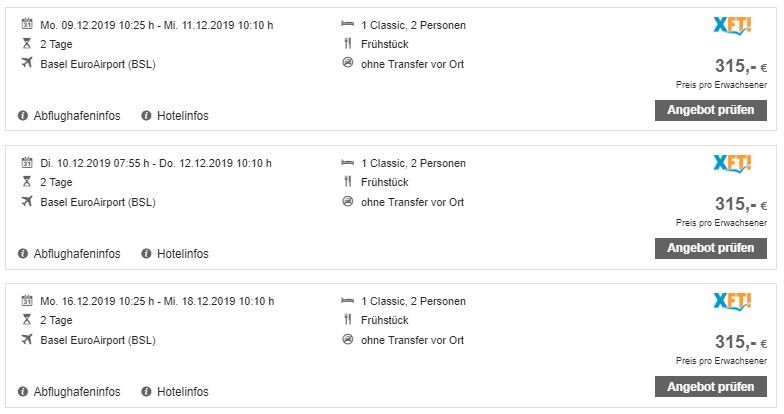The height and width of the screenshot is (414, 784).
Task: Open Abflughafeninfos in the second offer
Action: pyautogui.click(x=76, y=254)
